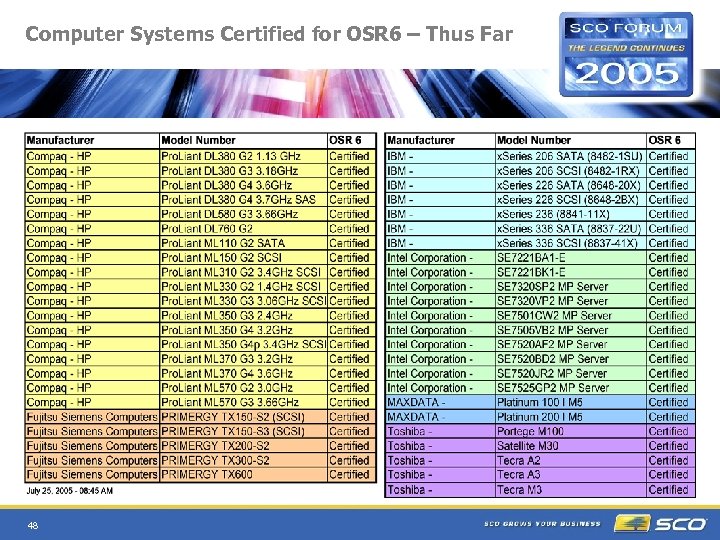
Task: Select xSeries 226 SCSI (8648-2BX) cell
Action: pos(571,200)
